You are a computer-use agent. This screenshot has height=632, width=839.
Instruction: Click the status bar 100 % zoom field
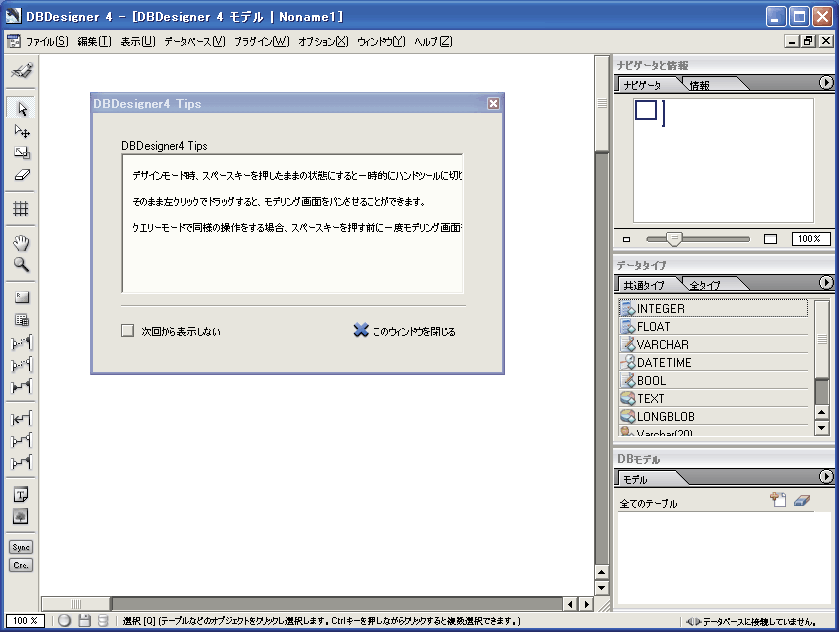25,621
